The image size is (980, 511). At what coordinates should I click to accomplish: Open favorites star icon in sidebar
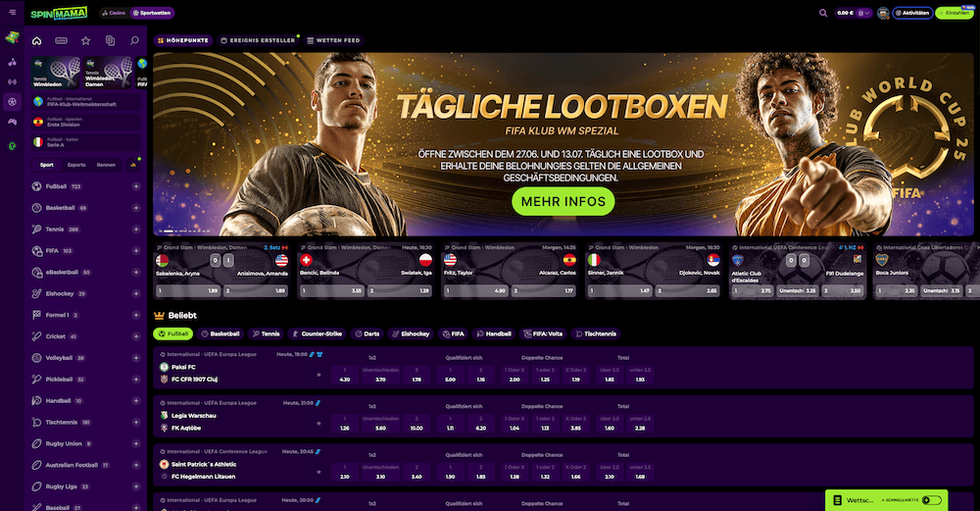(x=85, y=40)
